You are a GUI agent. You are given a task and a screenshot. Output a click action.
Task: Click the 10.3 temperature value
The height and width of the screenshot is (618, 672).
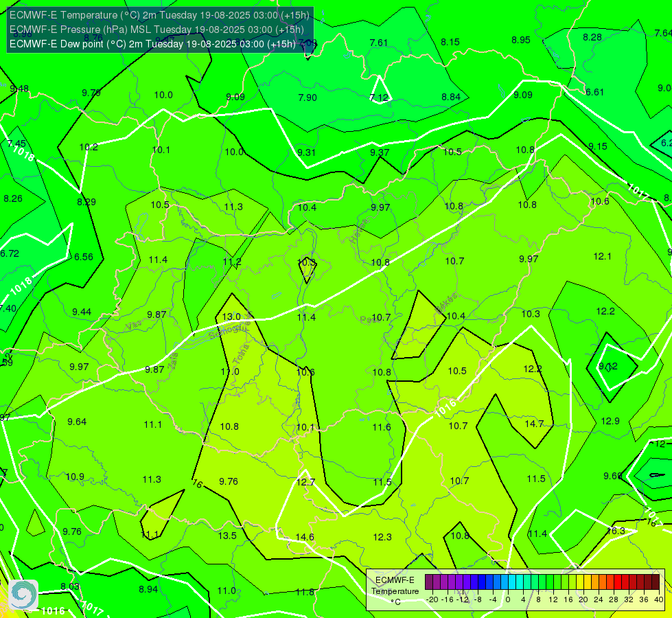click(531, 314)
